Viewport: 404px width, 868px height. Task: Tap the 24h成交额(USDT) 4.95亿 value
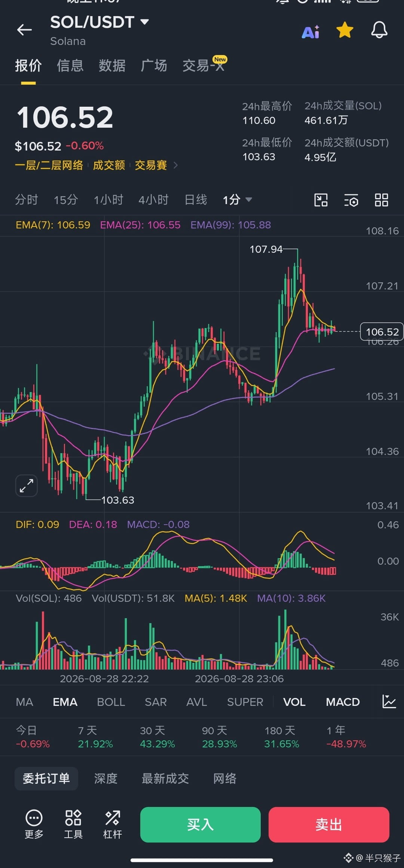[x=321, y=157]
